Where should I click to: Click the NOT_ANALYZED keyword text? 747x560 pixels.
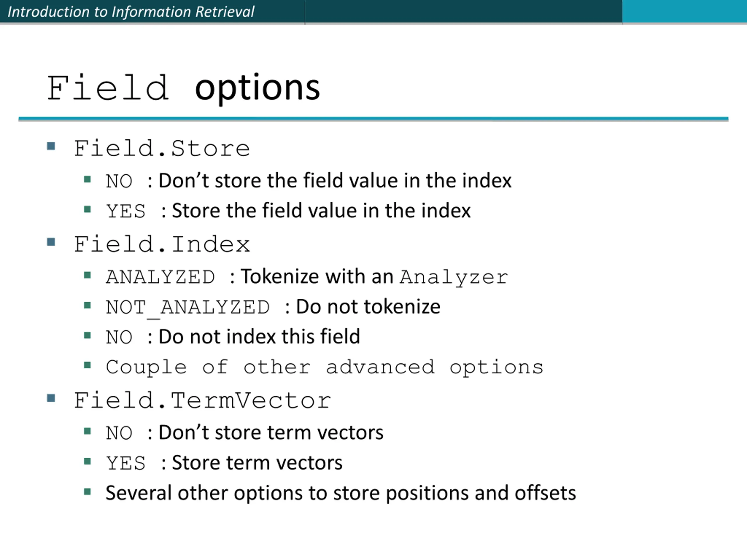[188, 308]
